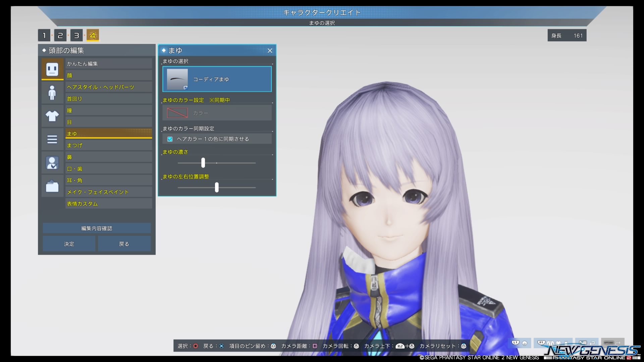644x362 pixels.
Task: Open the 顔 menu entry
Action: [109, 75]
